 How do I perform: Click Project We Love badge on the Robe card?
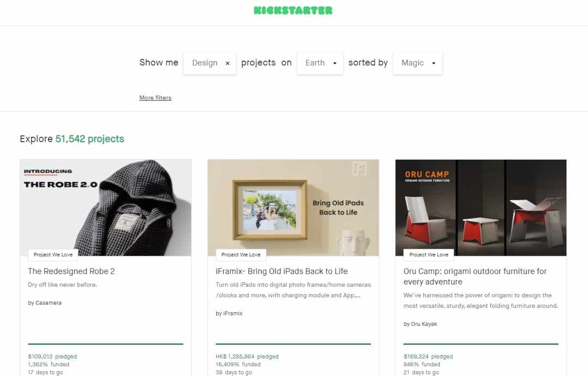pyautogui.click(x=53, y=255)
